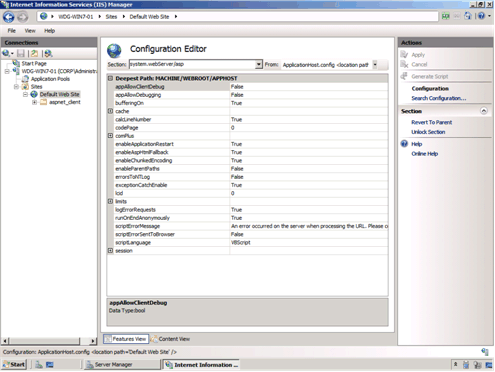Click the Generate Script action
This screenshot has height=372, width=495.
click(430, 76)
